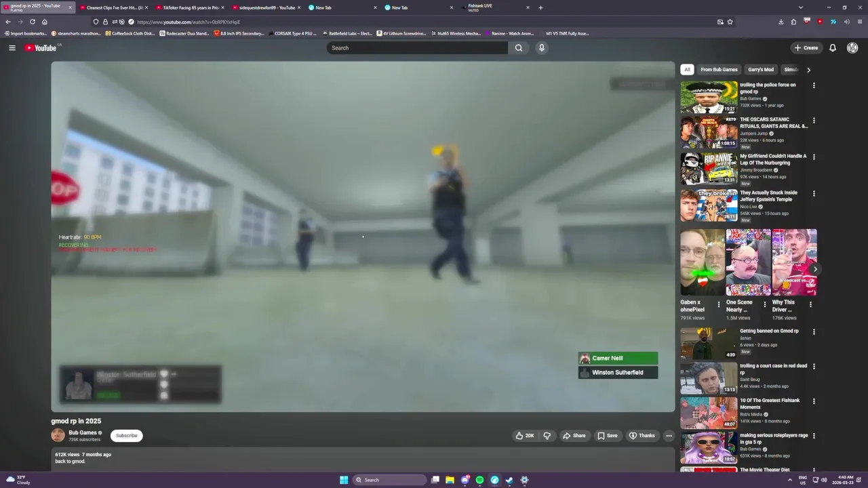Click the Share button
Image resolution: width=868 pixels, height=488 pixels.
pyautogui.click(x=574, y=436)
